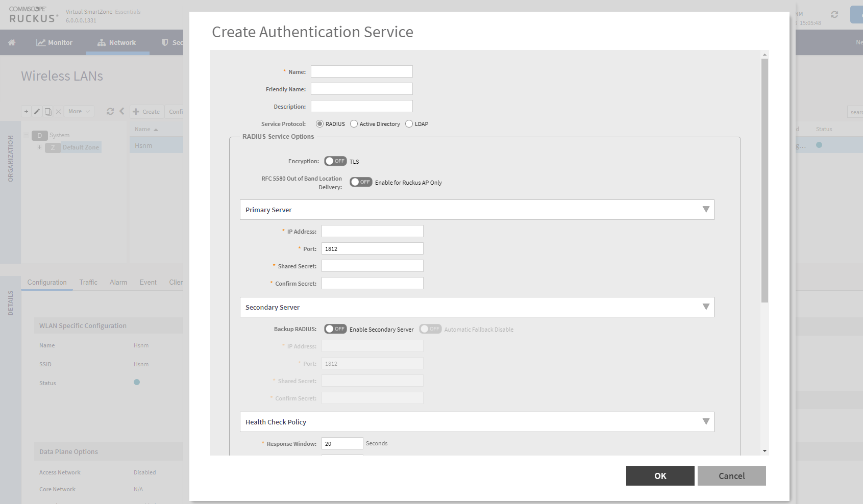863x504 pixels.
Task: Open the Monitor menu
Action: 54,43
